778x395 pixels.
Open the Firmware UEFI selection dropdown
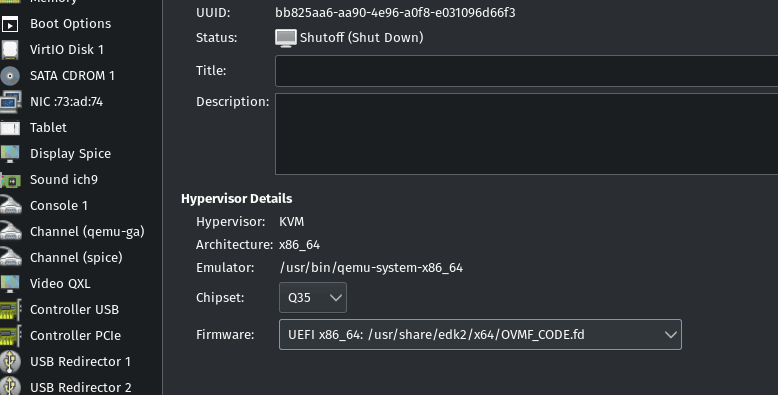pyautogui.click(x=480, y=334)
